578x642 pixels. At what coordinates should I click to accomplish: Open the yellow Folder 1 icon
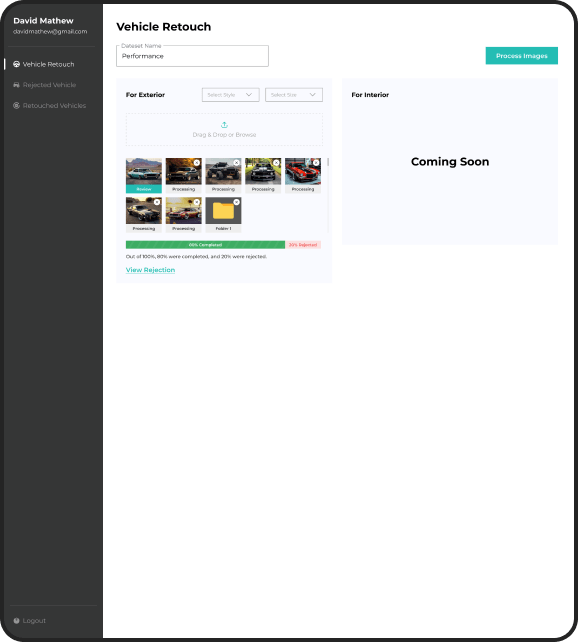point(223,211)
